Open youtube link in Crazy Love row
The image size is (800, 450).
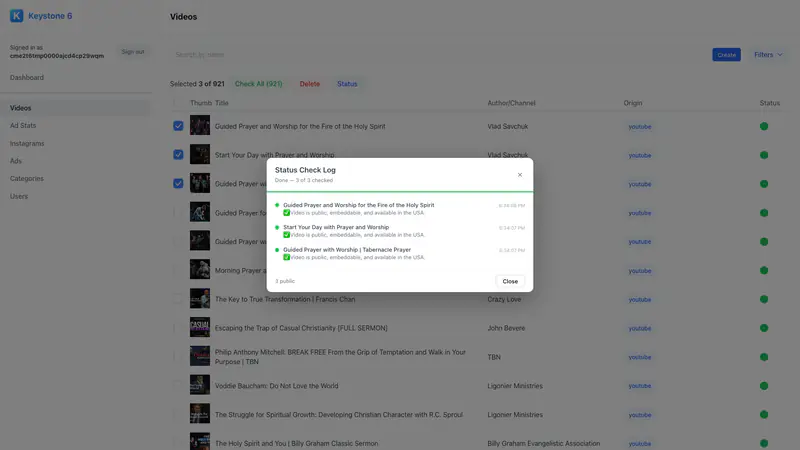[x=640, y=299]
